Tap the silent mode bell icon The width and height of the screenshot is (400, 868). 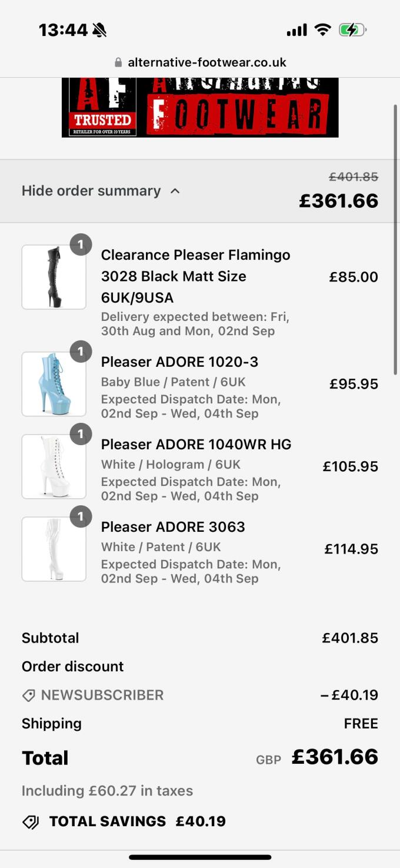click(99, 29)
